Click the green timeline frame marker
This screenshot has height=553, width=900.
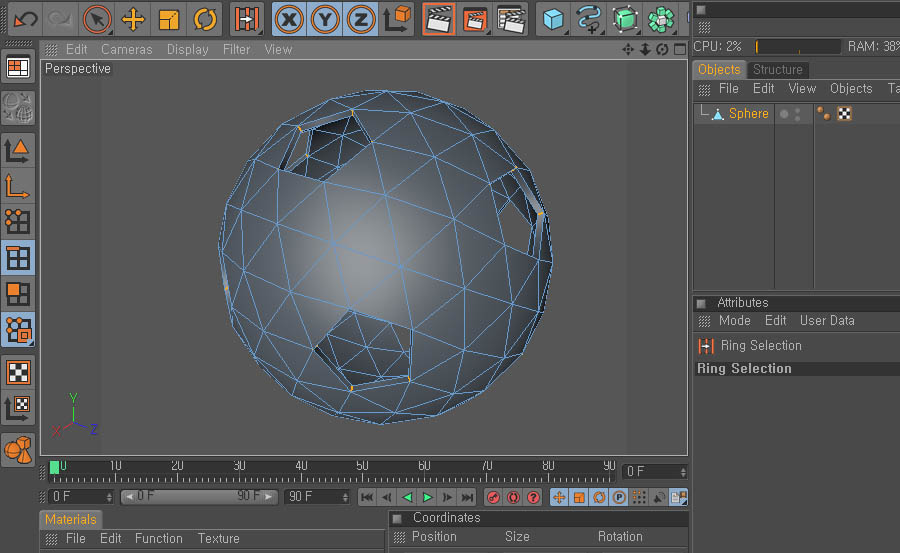[x=55, y=467]
